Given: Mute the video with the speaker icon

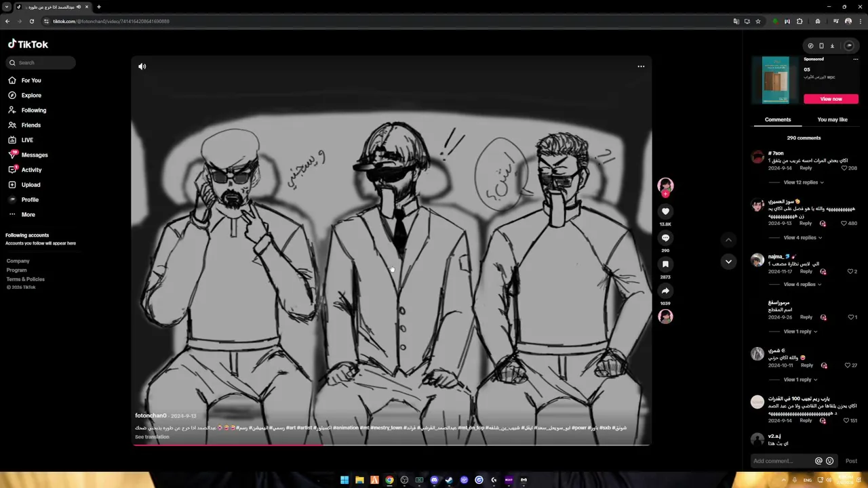Looking at the screenshot, I should [x=142, y=66].
